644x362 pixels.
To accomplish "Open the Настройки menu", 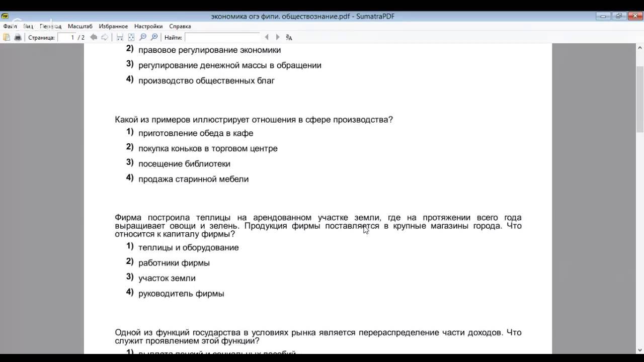I will pos(148,26).
